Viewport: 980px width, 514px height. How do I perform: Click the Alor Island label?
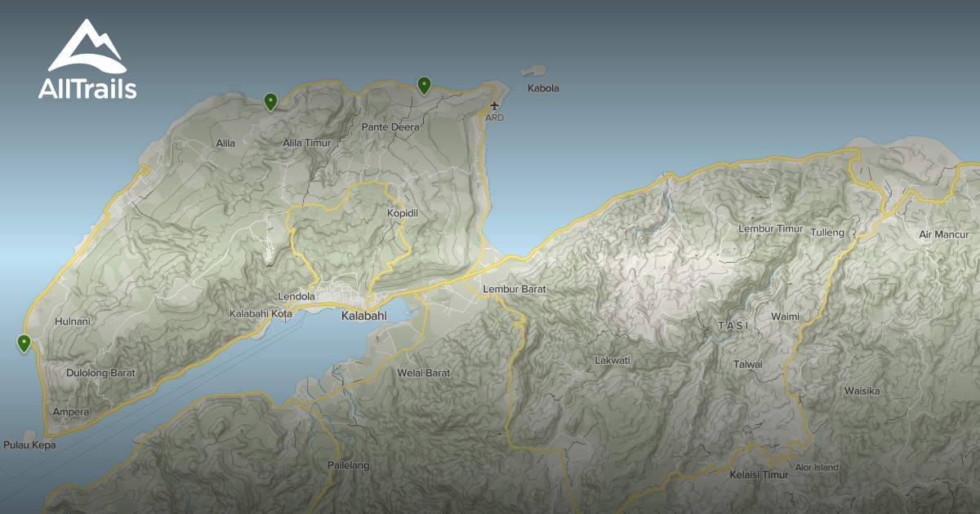point(817,467)
